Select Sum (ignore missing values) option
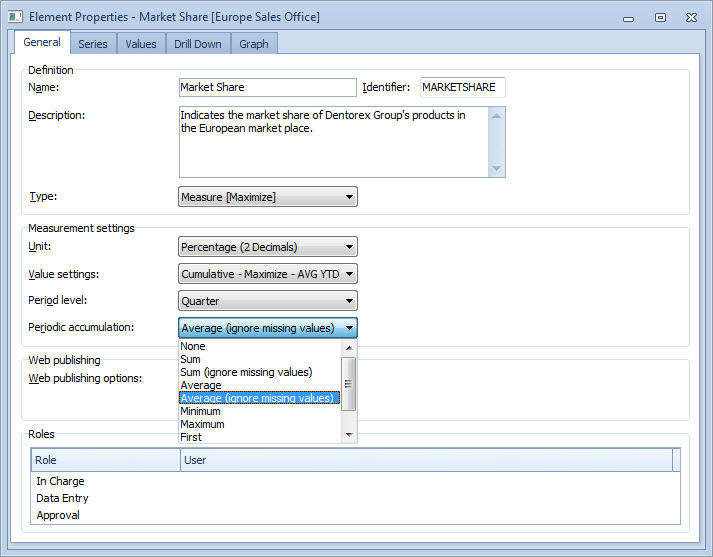 [x=246, y=372]
